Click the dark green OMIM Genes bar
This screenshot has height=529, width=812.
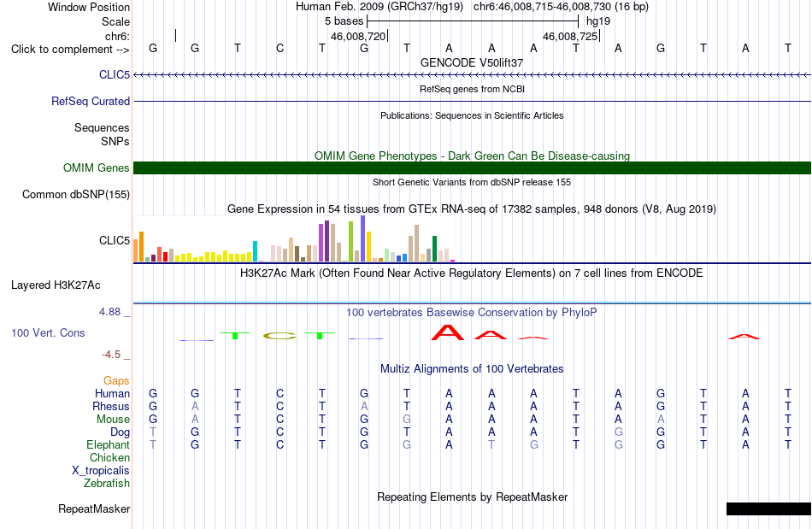472,168
